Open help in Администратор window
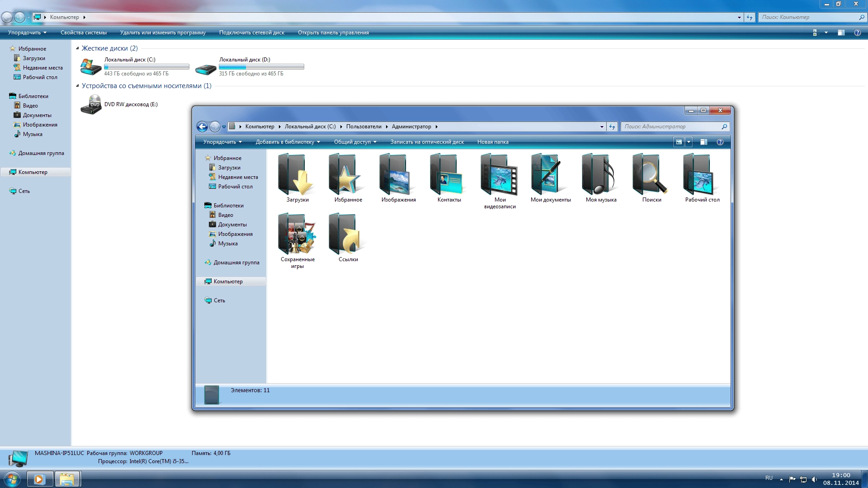The width and height of the screenshot is (868, 488). pos(720,142)
